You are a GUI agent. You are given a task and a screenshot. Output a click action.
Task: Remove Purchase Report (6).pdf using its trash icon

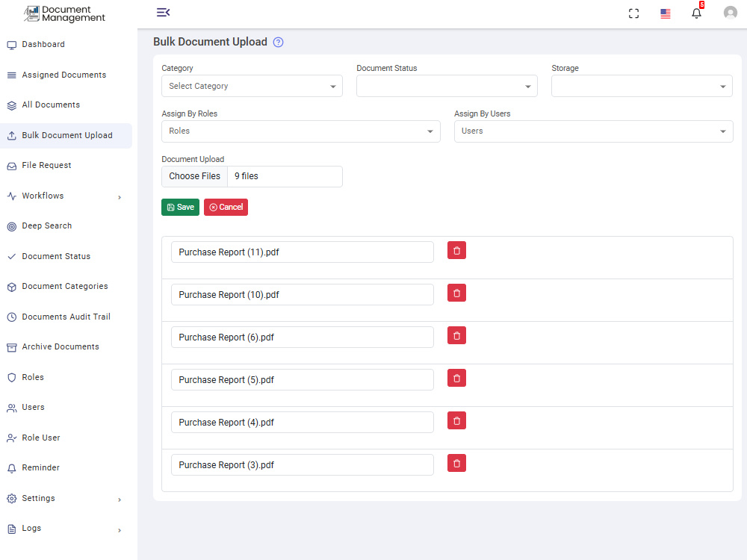click(456, 336)
